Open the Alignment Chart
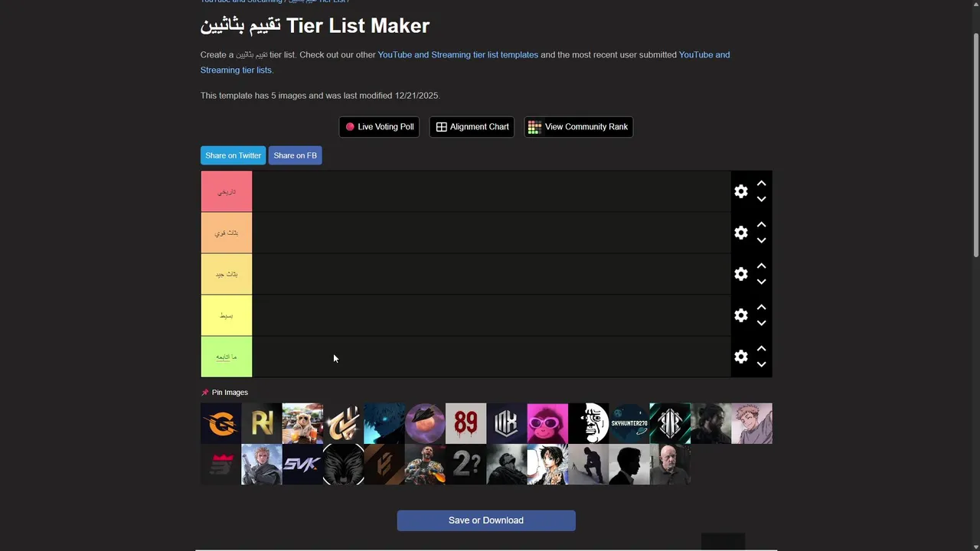 pyautogui.click(x=472, y=127)
